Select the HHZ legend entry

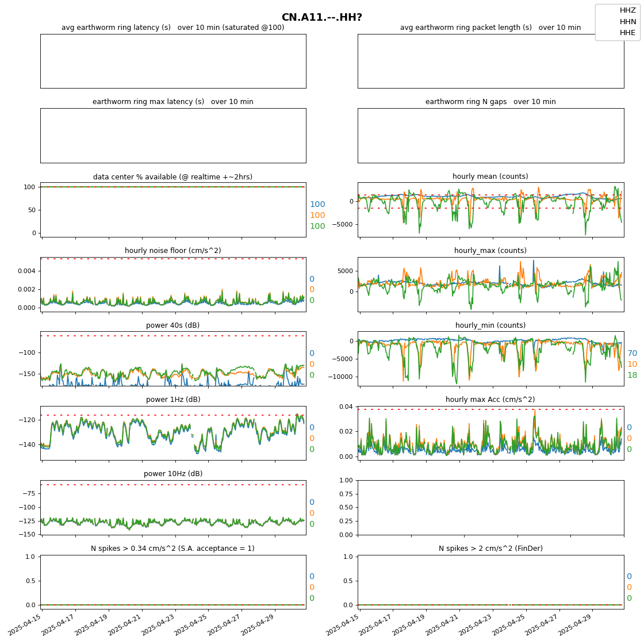coord(627,10)
